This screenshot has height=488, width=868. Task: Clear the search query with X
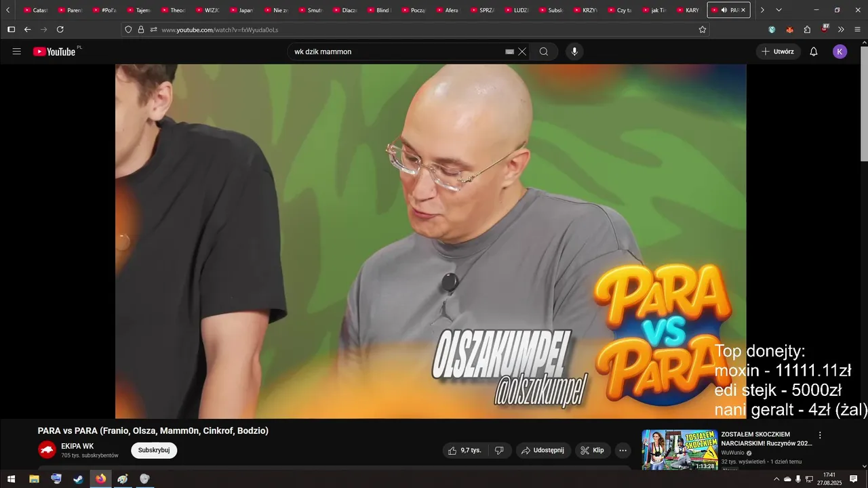[x=522, y=52]
